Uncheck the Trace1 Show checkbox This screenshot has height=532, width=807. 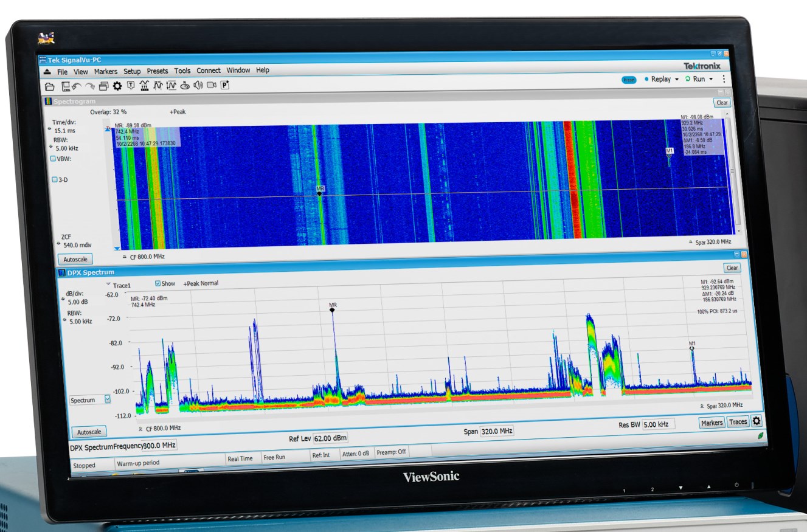point(158,283)
